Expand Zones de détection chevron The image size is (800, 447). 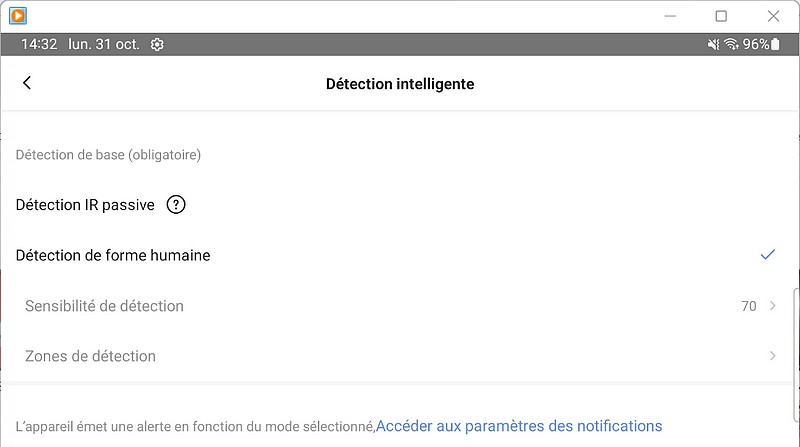(772, 356)
